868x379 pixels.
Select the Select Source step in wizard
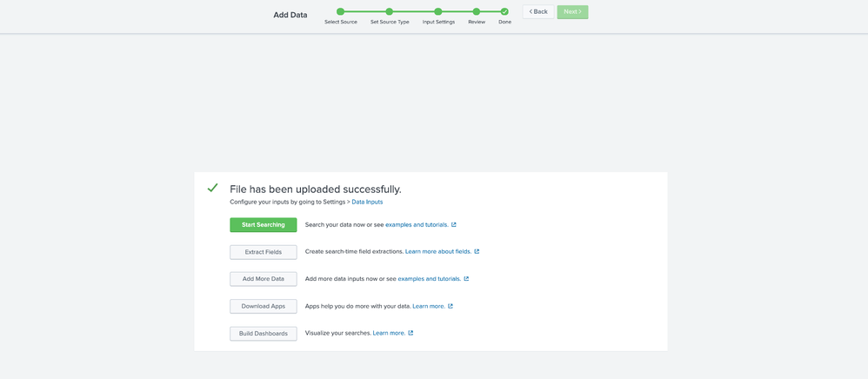click(x=340, y=12)
